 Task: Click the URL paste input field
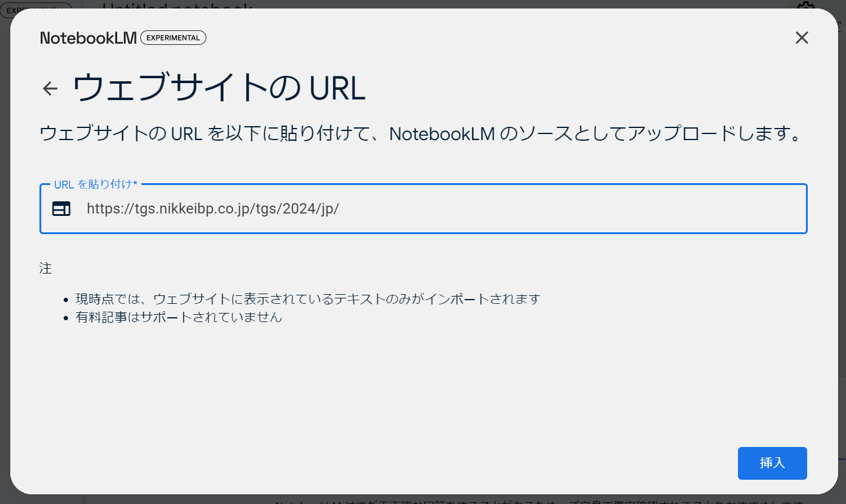coord(424,209)
